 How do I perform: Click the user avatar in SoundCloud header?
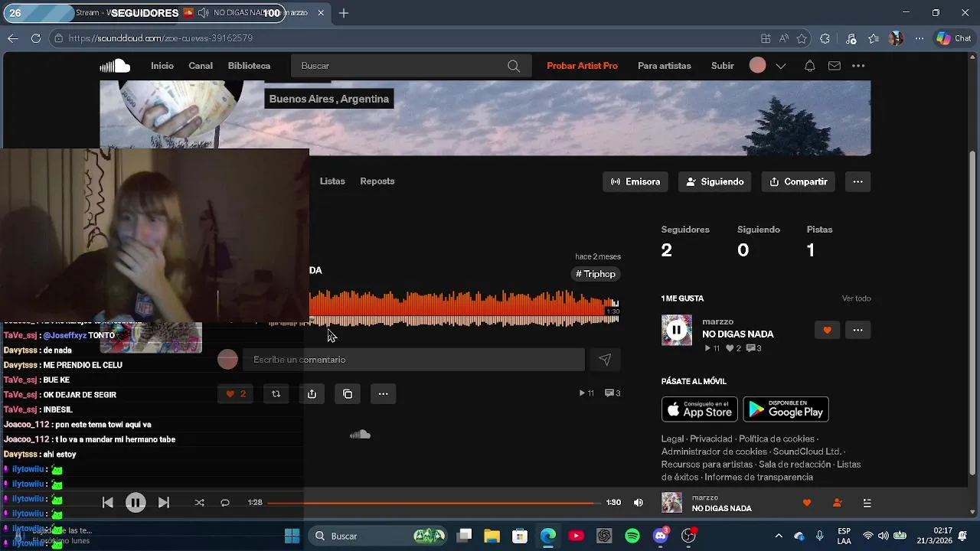[x=757, y=66]
